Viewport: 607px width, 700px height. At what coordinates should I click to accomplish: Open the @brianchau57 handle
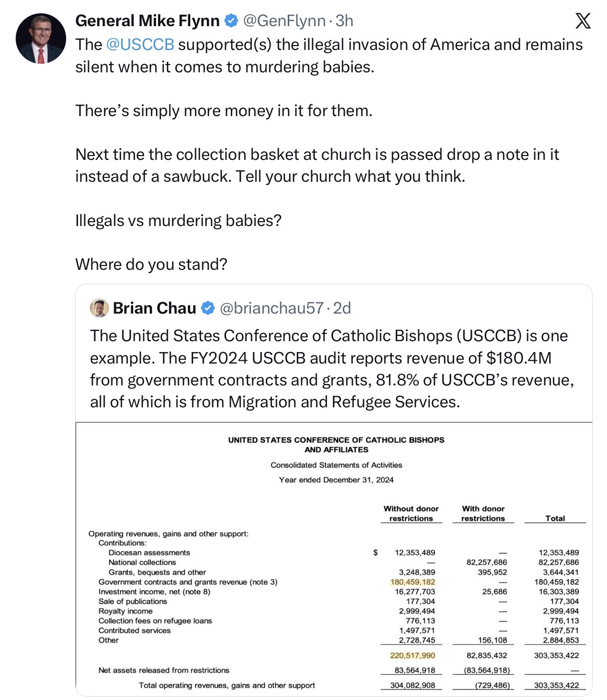(x=272, y=308)
